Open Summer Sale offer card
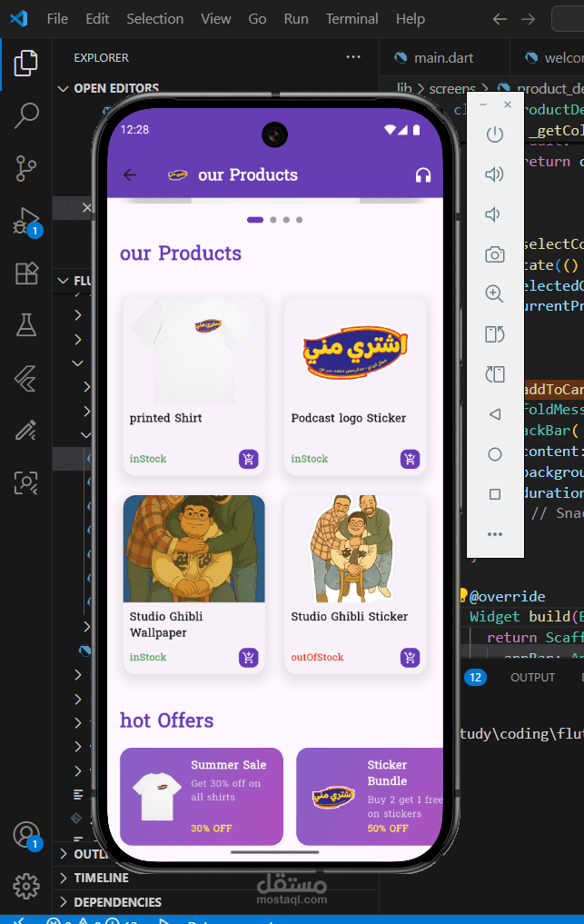 [x=202, y=797]
